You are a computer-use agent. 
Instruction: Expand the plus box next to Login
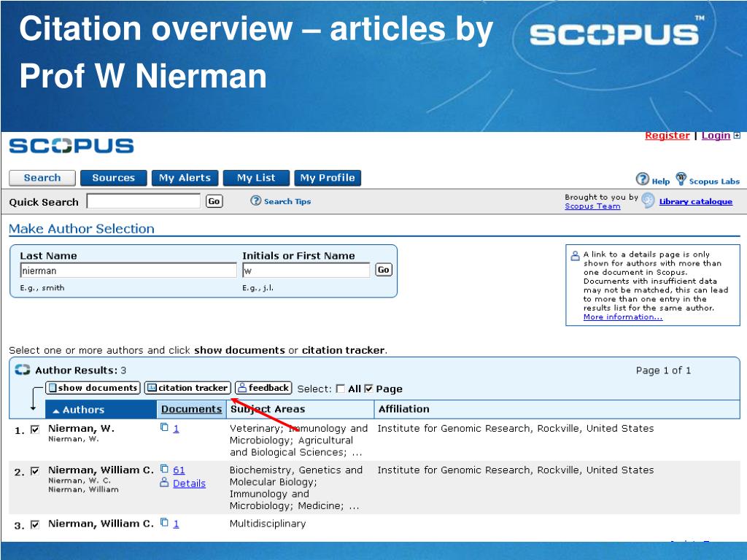[x=737, y=136]
